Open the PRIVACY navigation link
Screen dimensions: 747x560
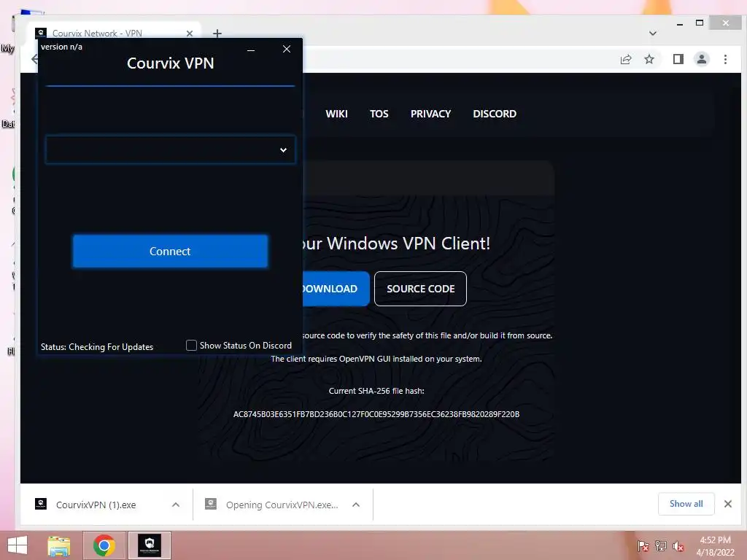(430, 114)
